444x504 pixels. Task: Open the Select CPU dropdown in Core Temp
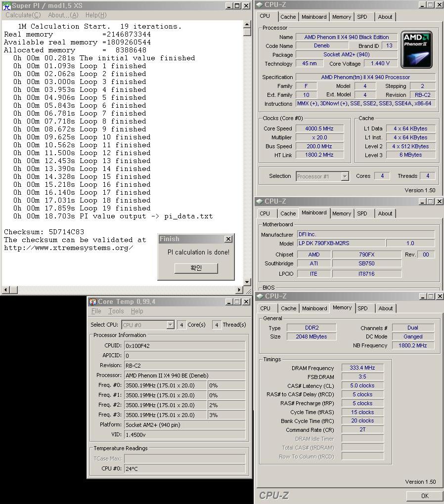(x=171, y=325)
